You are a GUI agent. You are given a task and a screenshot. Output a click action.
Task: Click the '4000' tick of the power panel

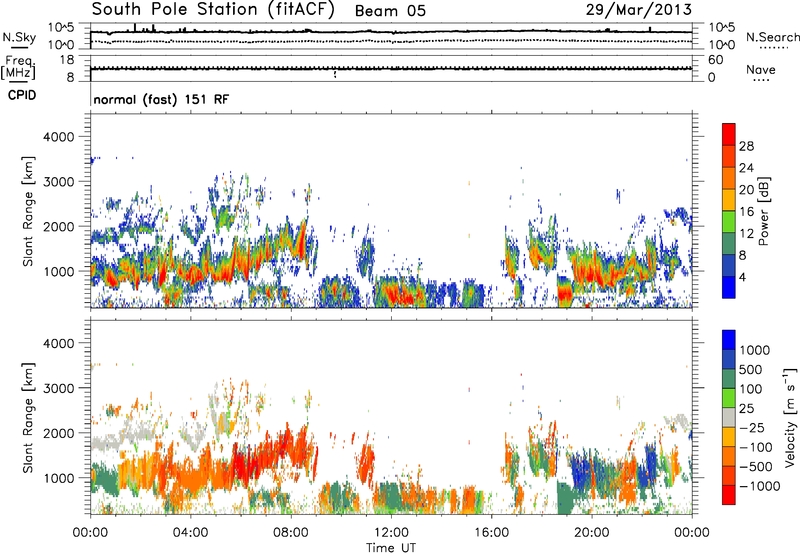coord(58,137)
